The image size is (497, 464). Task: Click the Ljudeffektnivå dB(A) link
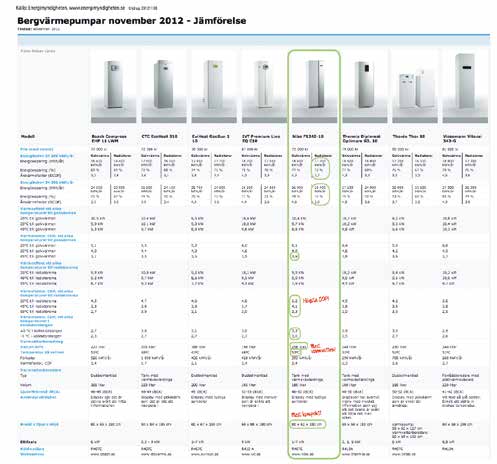(x=40, y=392)
